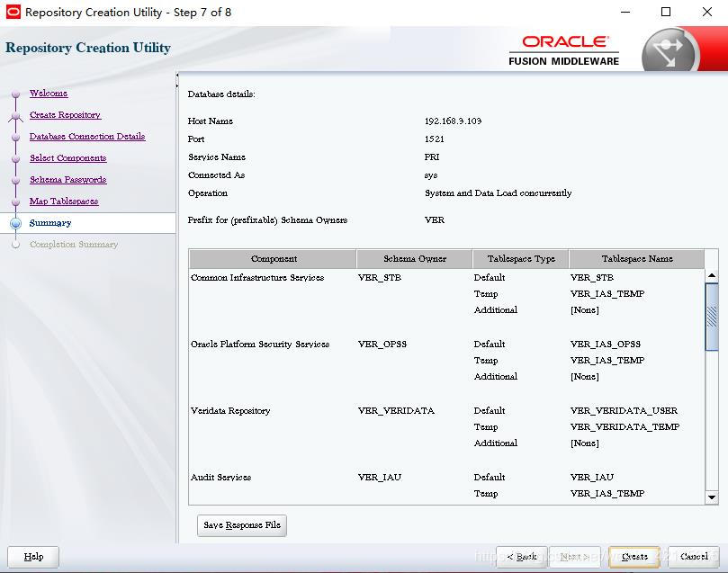Open Database Connection Details step
Viewport: 728px width, 573px height.
[x=87, y=137]
